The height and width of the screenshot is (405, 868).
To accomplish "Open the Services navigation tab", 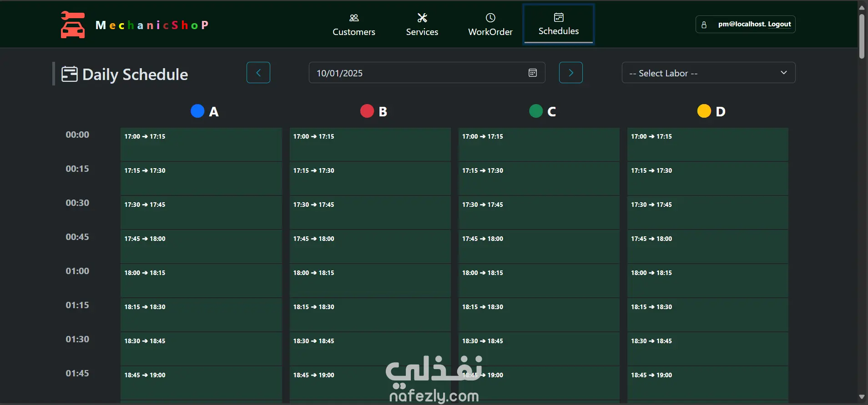I will [422, 25].
